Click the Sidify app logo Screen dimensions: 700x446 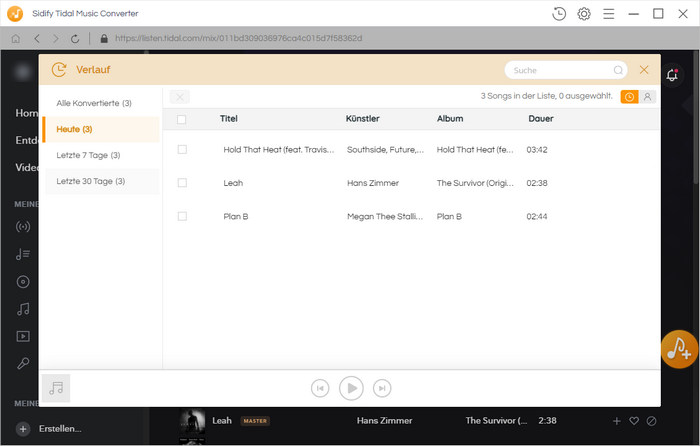[15, 14]
